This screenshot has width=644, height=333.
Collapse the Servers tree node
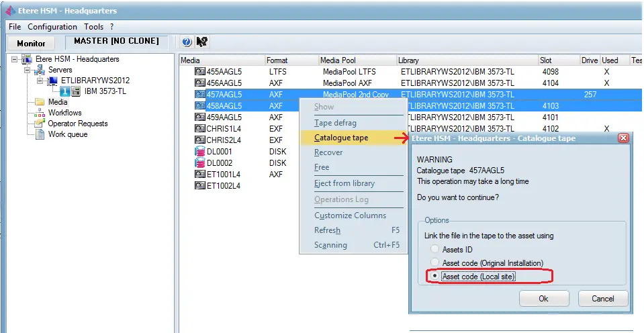[28, 70]
